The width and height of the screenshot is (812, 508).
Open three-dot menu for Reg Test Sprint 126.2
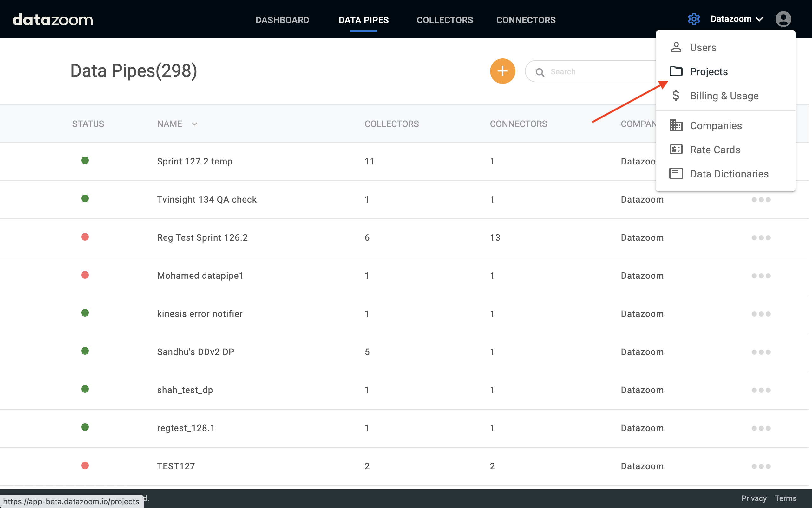(x=761, y=238)
